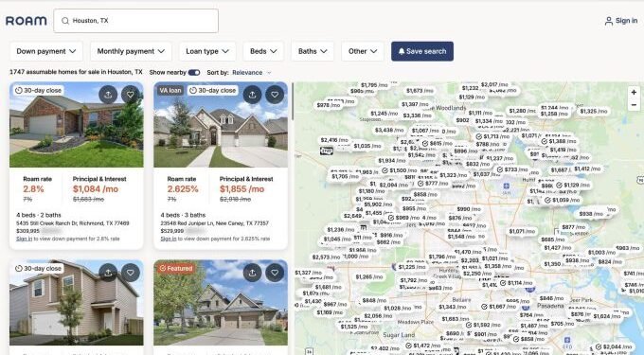Favorite the Still Creek Ranch Dr listing
This screenshot has width=644, height=355.
pos(130,95)
